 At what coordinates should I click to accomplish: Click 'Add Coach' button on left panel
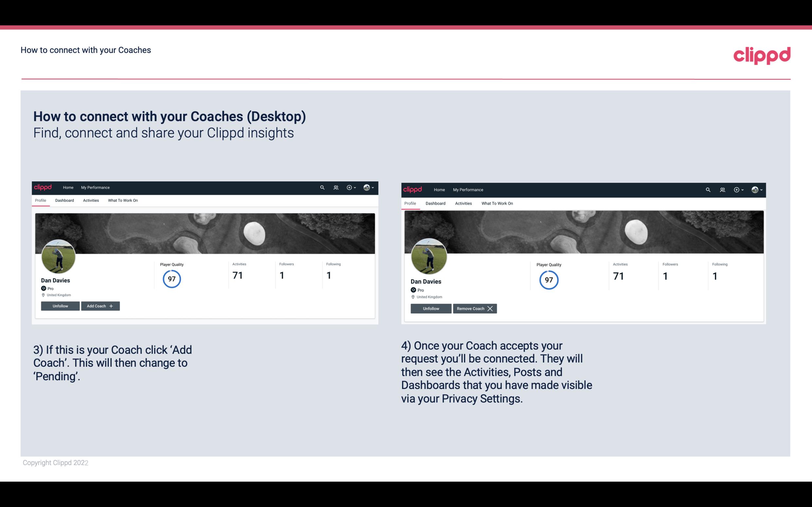(x=100, y=306)
